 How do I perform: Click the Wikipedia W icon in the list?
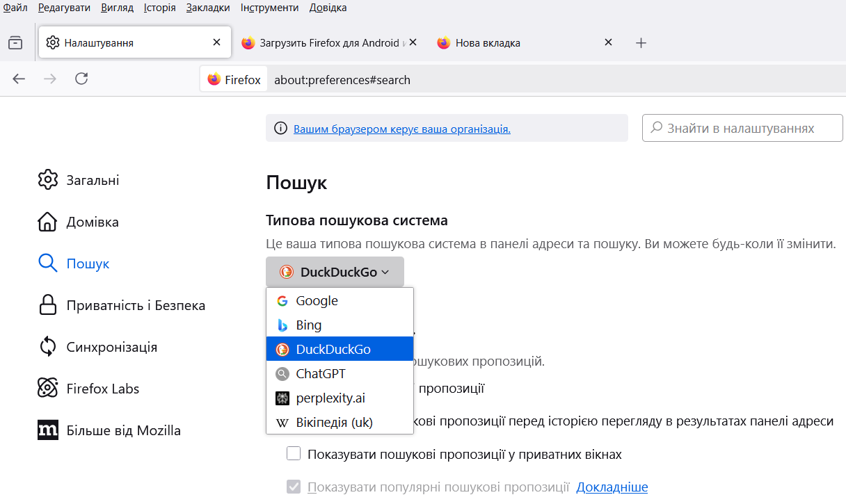[282, 423]
